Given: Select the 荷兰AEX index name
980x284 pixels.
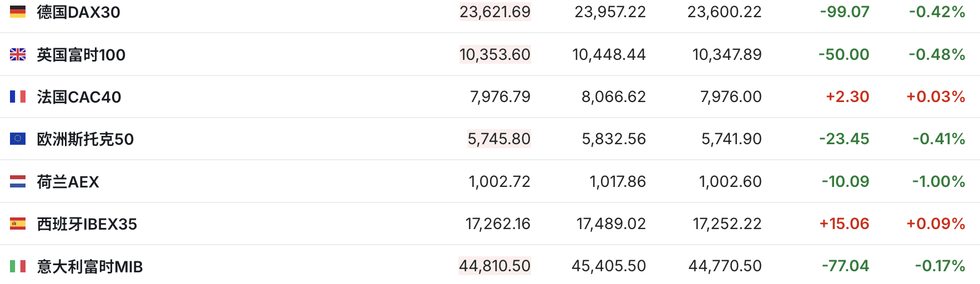Looking at the screenshot, I should (x=68, y=182).
